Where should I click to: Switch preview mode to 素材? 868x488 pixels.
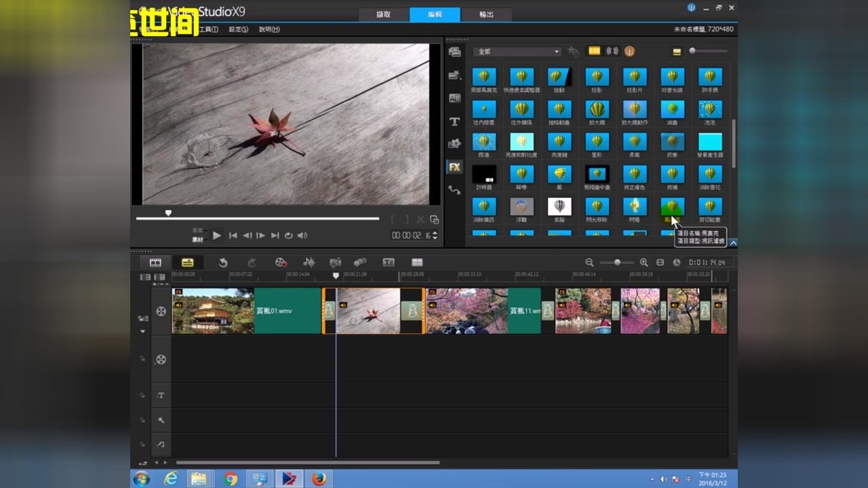[198, 239]
